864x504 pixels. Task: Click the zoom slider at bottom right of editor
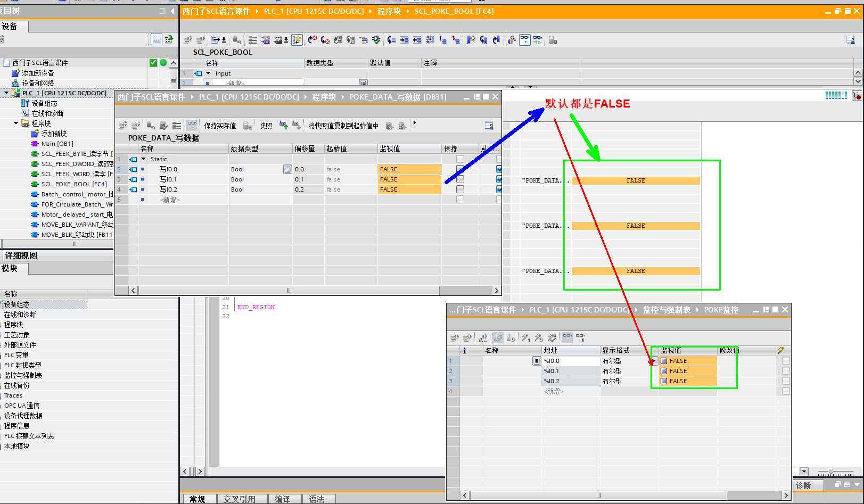tap(835, 472)
